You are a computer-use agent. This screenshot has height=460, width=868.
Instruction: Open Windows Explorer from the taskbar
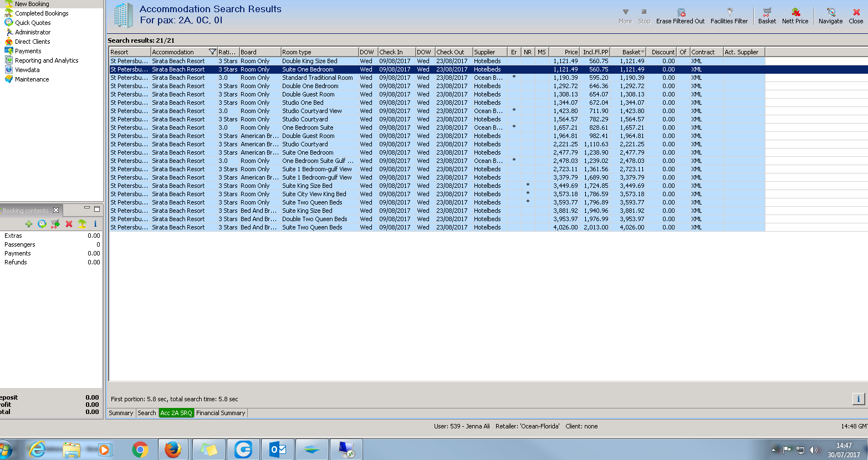[x=72, y=449]
